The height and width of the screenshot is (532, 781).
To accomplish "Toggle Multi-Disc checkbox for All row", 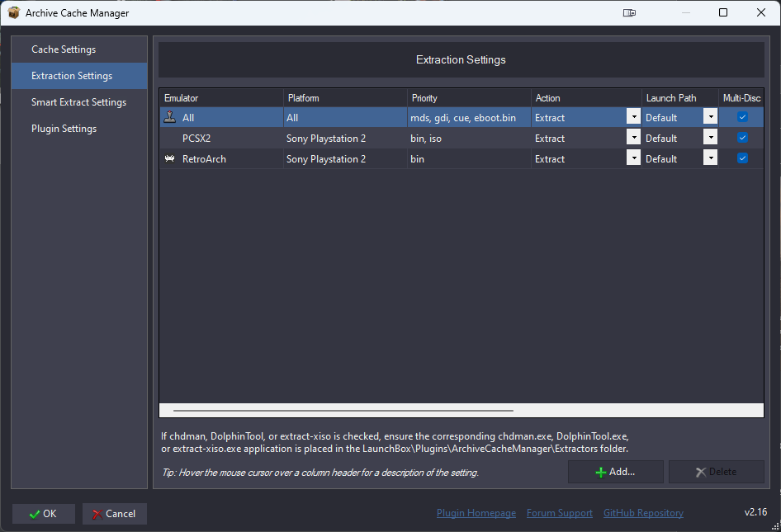I will (742, 117).
